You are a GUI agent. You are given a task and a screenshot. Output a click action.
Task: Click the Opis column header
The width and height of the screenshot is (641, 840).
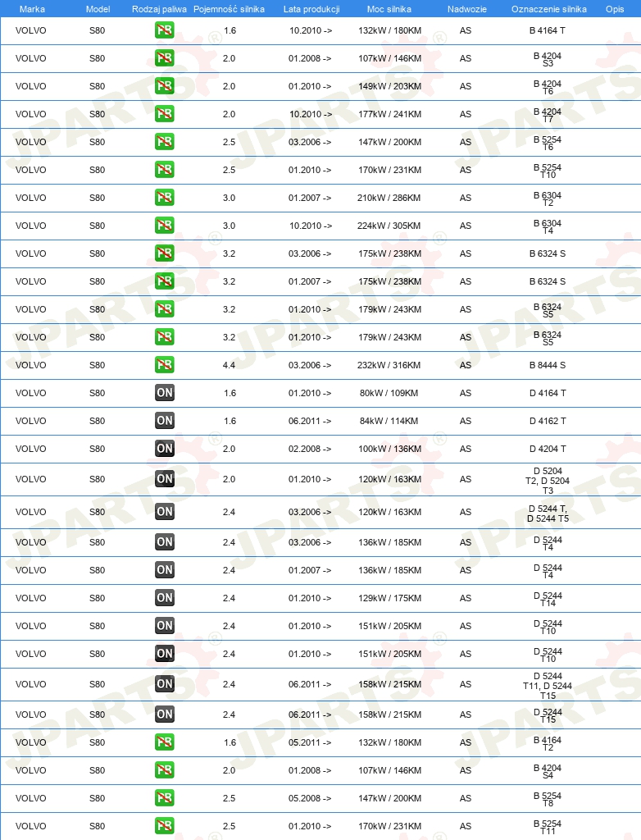[615, 9]
